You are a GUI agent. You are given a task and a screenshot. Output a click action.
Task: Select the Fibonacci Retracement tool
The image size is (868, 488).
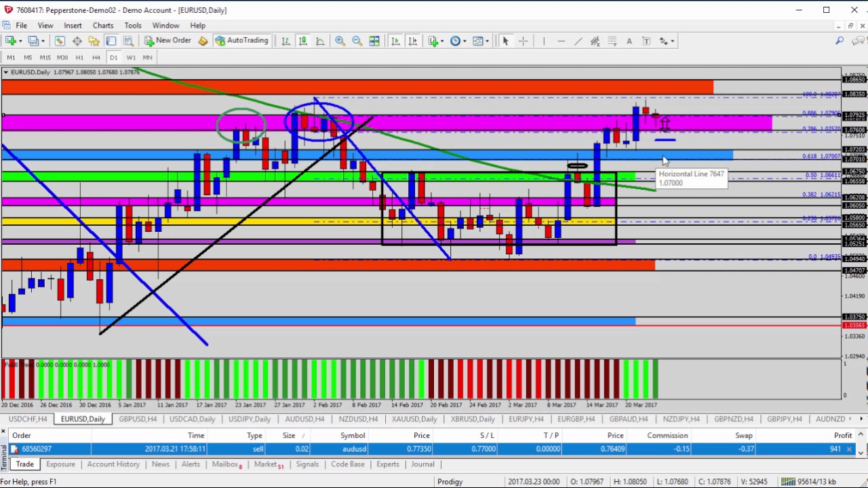coord(612,41)
